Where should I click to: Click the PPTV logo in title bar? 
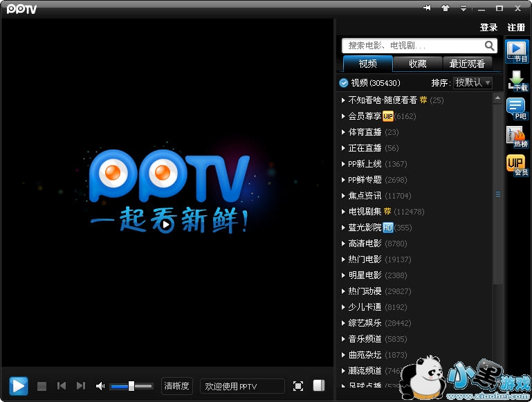click(x=21, y=9)
